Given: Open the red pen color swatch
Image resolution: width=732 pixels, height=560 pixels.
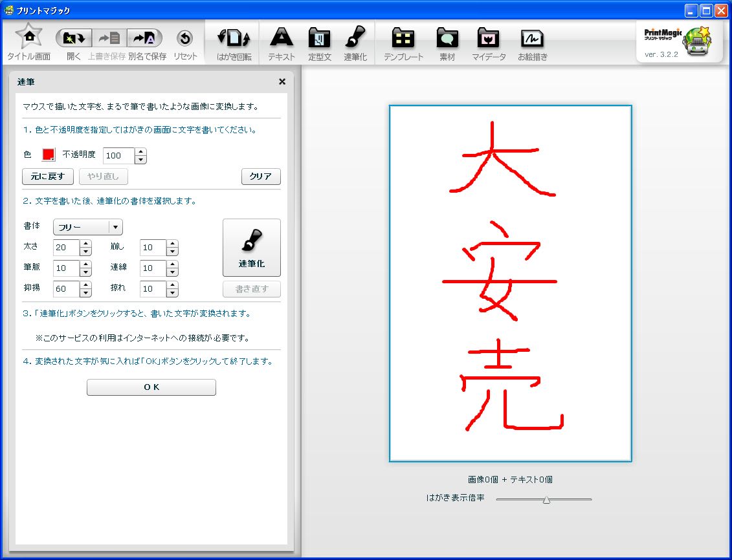Looking at the screenshot, I should [x=49, y=155].
